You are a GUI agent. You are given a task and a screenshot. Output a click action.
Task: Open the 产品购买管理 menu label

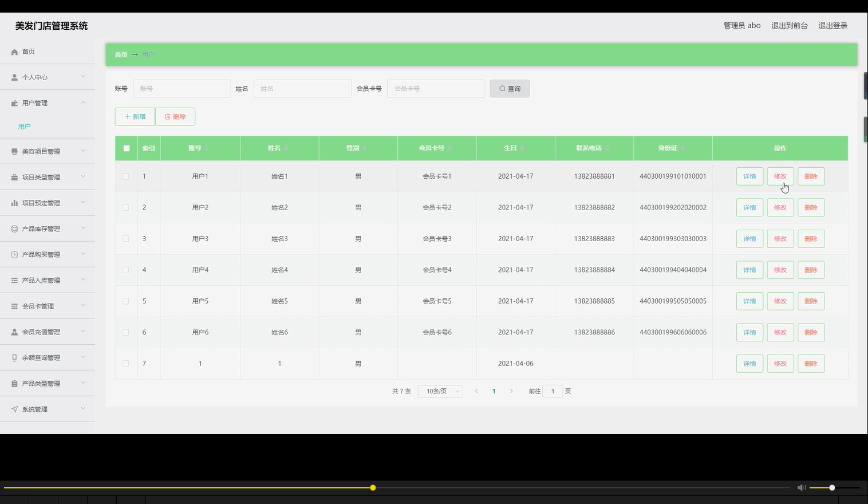[41, 254]
